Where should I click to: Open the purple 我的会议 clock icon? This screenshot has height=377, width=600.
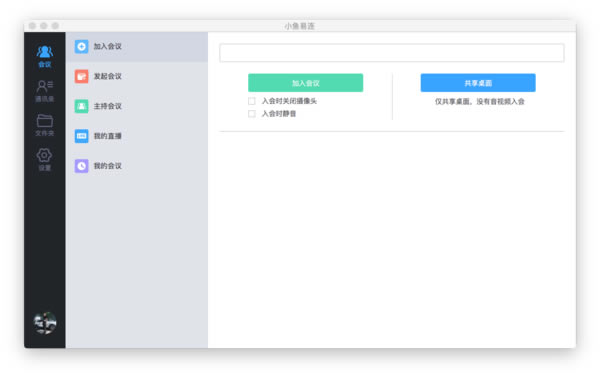coord(82,166)
